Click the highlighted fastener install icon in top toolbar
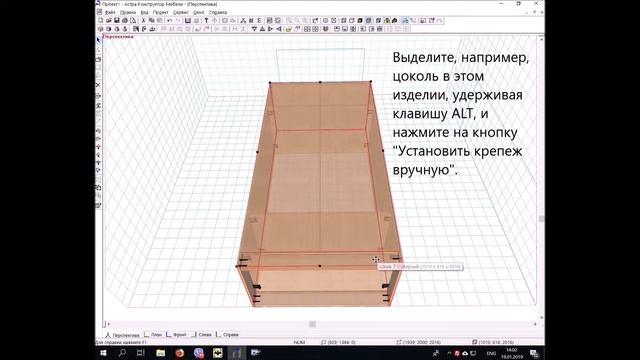640x360 pixels. [x=405, y=20]
